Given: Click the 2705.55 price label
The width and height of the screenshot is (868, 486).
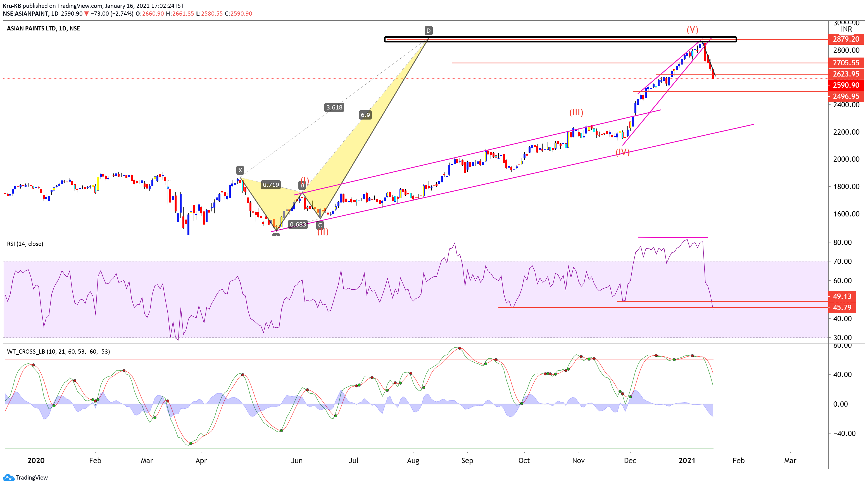Looking at the screenshot, I should (x=846, y=63).
